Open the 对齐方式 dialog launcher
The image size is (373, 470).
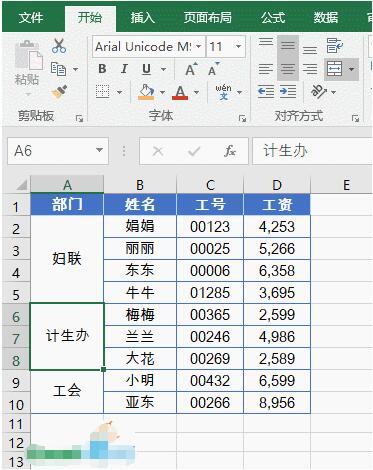coord(355,118)
